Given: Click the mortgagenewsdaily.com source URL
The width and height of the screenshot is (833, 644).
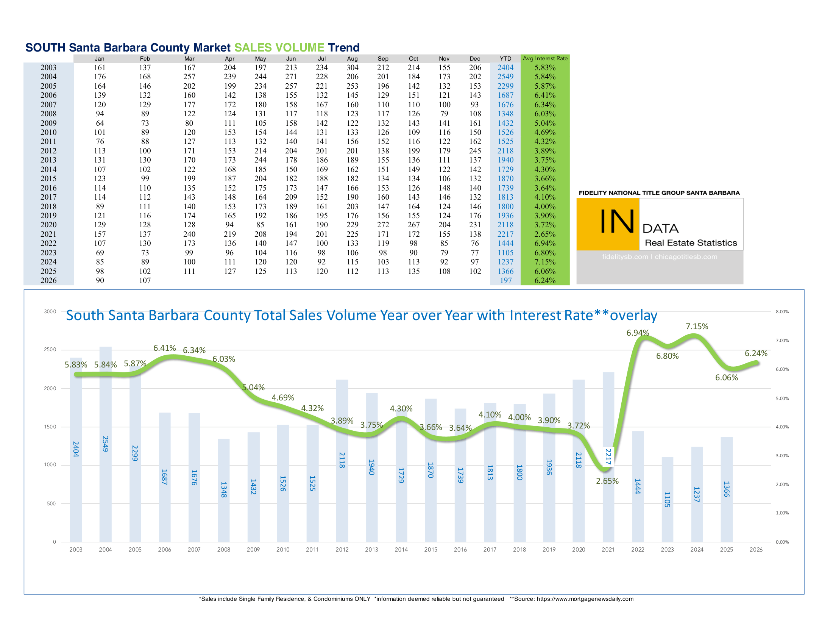Looking at the screenshot, I should [585, 599].
